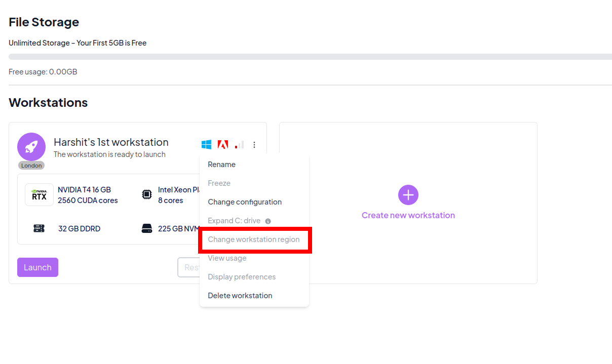Click the RAM memory icon
Viewport: 612px width, 364px height.
[x=39, y=228]
